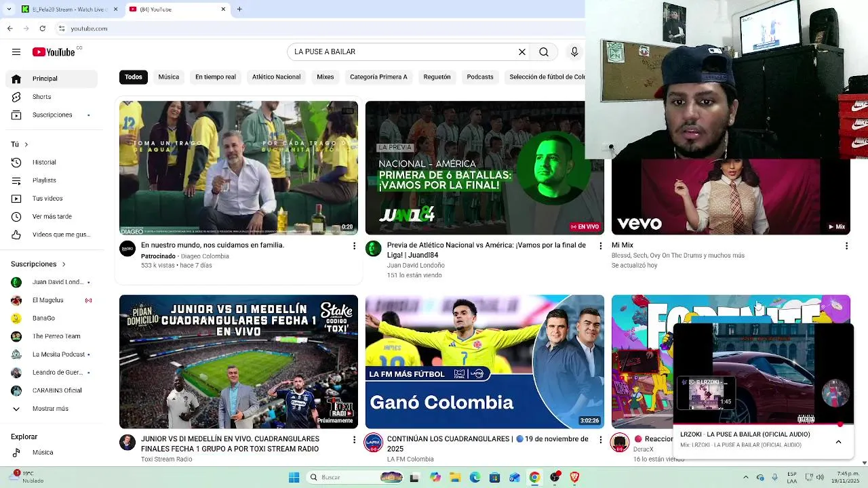The width and height of the screenshot is (868, 488).
Task: Expand the miniplayer queue chevron
Action: coord(838,442)
